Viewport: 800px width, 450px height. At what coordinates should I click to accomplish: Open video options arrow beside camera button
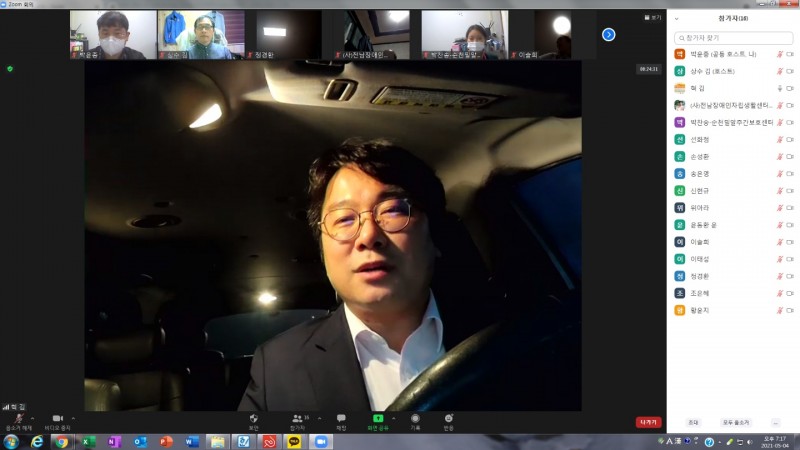coord(73,418)
